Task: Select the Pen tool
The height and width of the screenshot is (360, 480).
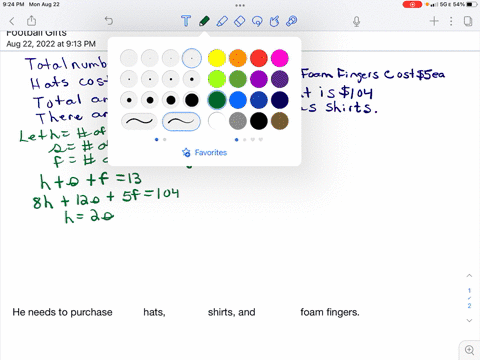Action: coord(204,21)
